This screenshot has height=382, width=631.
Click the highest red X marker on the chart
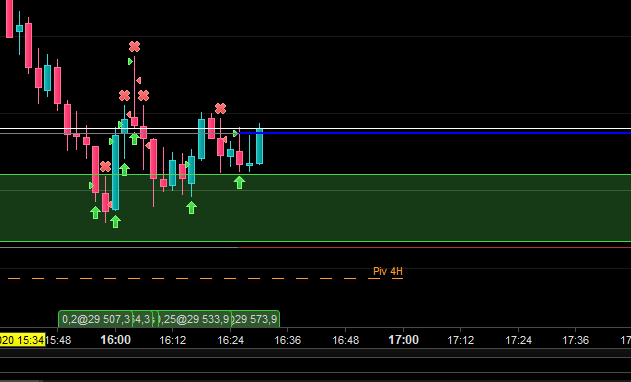click(134, 47)
